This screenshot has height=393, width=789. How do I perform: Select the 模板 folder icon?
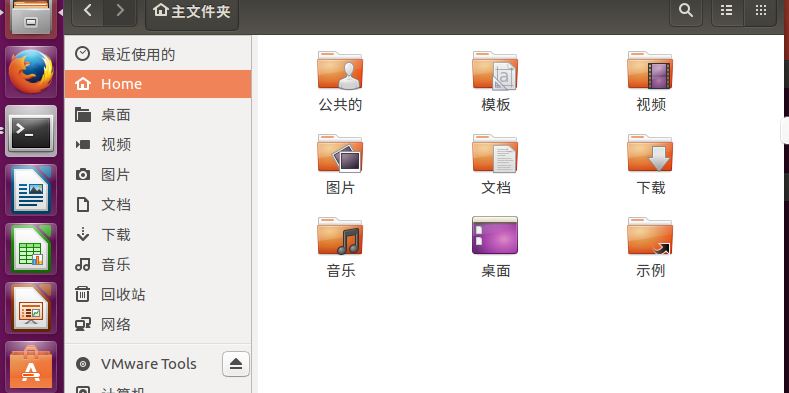point(495,70)
